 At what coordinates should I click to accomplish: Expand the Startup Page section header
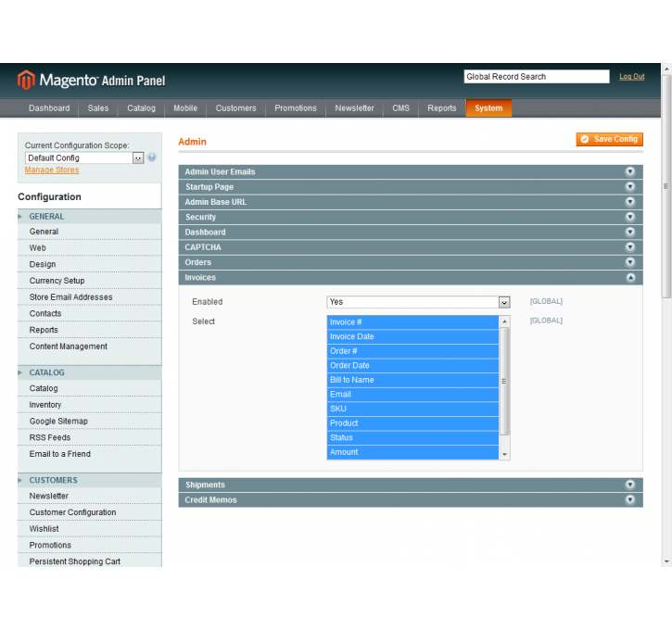411,187
